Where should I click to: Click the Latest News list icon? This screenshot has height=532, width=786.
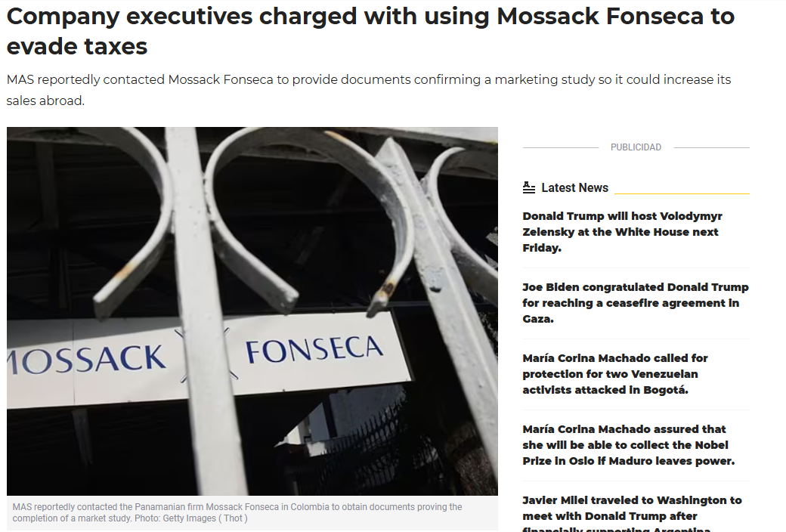(x=529, y=187)
